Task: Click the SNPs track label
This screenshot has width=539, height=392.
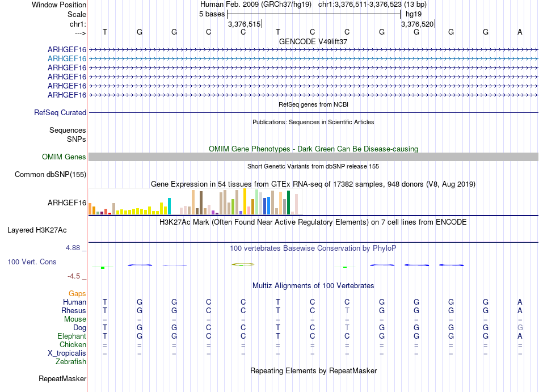Action: (77, 139)
